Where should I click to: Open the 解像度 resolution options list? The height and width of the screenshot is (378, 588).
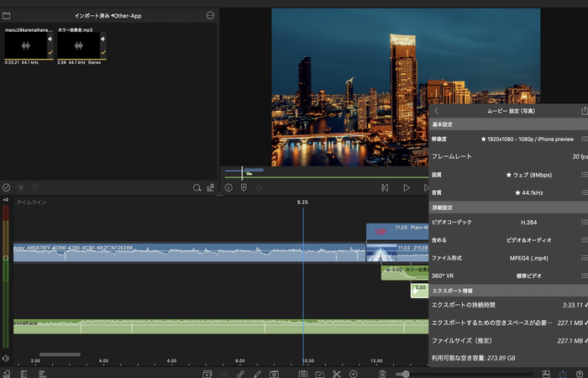tap(584, 139)
